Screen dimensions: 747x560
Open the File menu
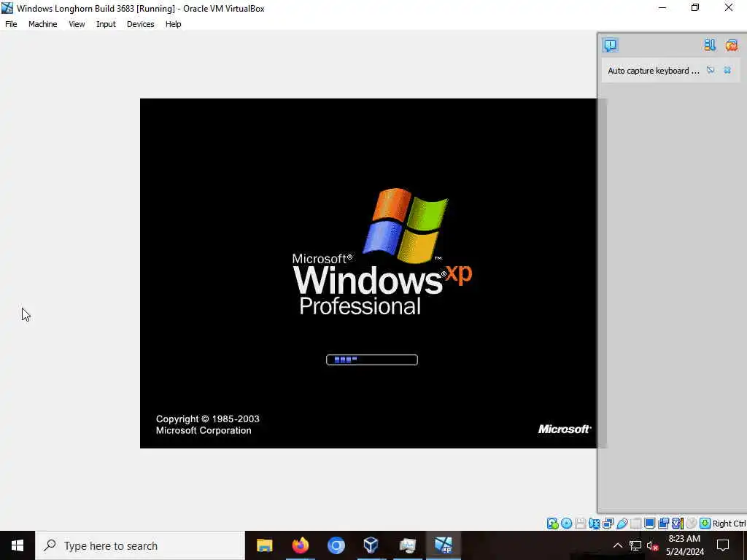click(x=11, y=24)
